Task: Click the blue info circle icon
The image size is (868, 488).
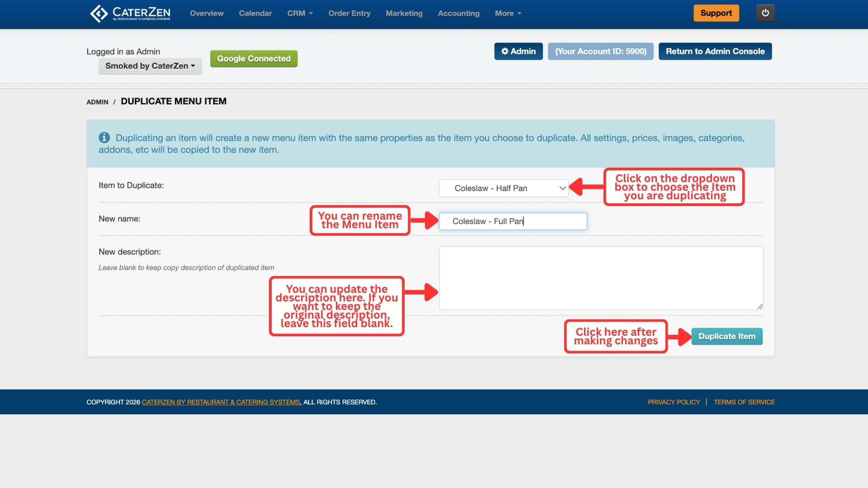Action: click(x=104, y=137)
